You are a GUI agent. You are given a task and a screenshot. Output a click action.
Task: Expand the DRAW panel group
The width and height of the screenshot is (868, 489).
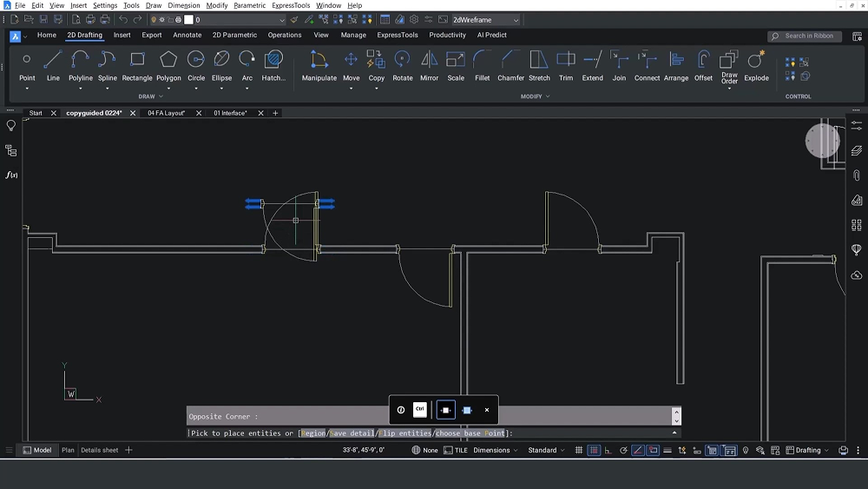(150, 96)
